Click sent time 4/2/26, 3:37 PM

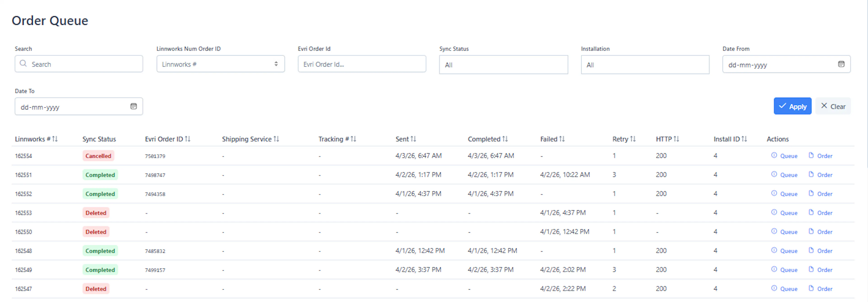coord(418,270)
